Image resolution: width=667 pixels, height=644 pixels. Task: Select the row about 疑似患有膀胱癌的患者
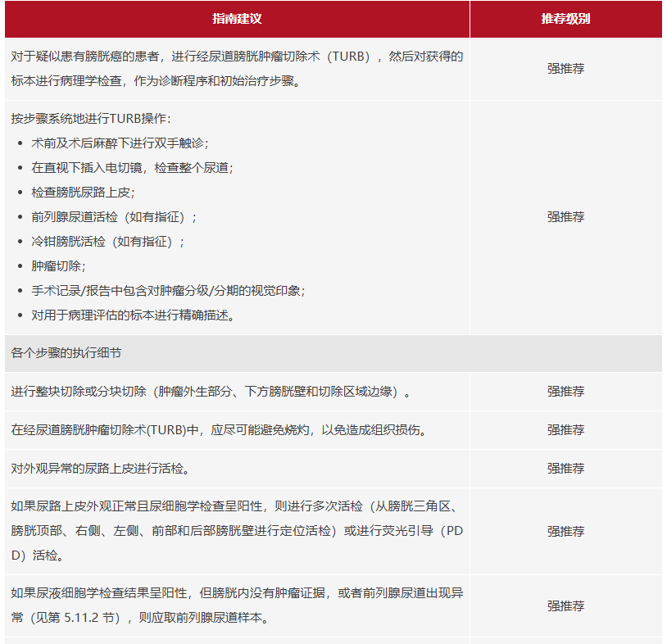(x=237, y=69)
